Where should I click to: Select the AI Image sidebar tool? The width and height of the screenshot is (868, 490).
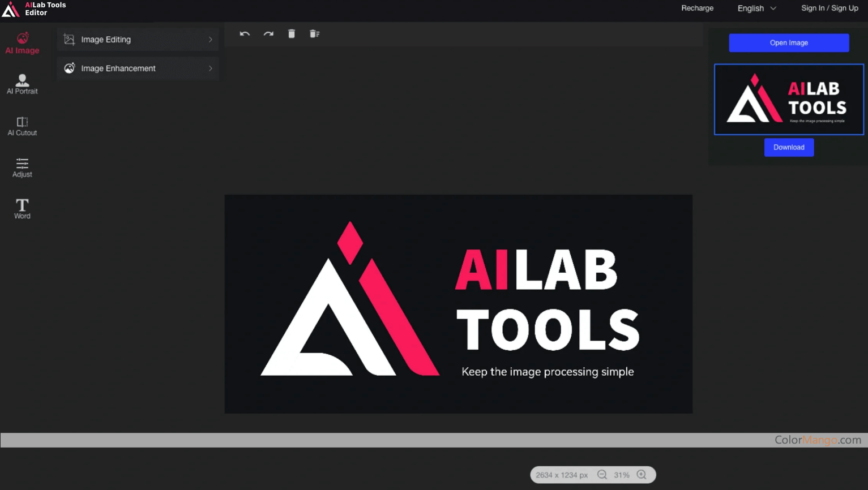click(x=22, y=42)
